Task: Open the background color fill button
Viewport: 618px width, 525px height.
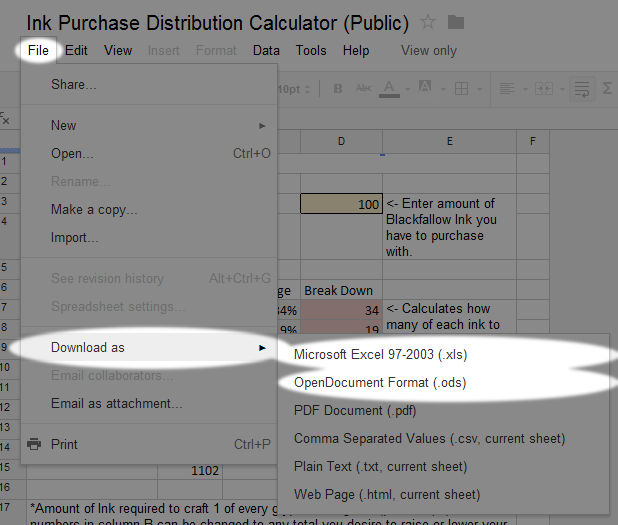Action: 424,86
